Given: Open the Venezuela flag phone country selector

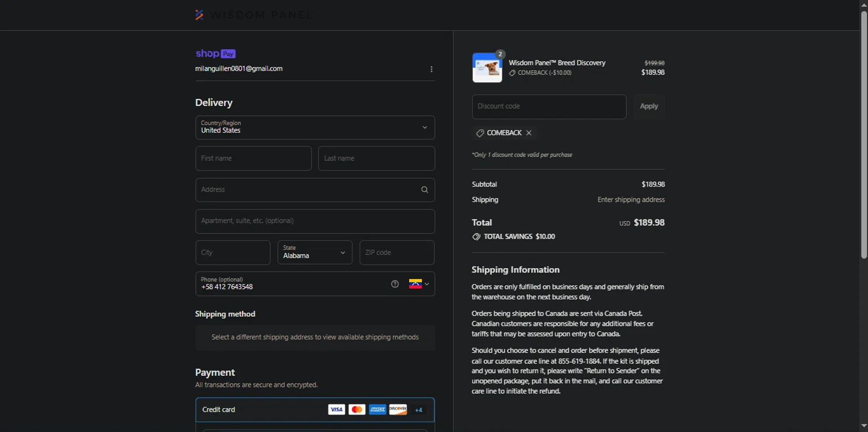Looking at the screenshot, I should [419, 284].
